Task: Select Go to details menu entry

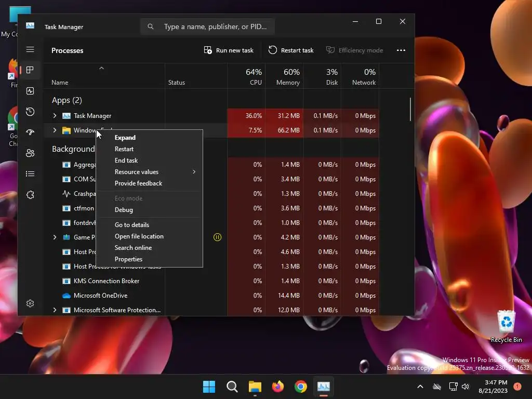Action: click(x=149, y=225)
